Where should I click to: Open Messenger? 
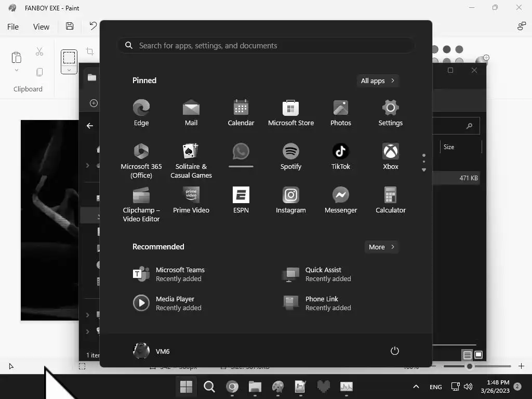point(341,200)
